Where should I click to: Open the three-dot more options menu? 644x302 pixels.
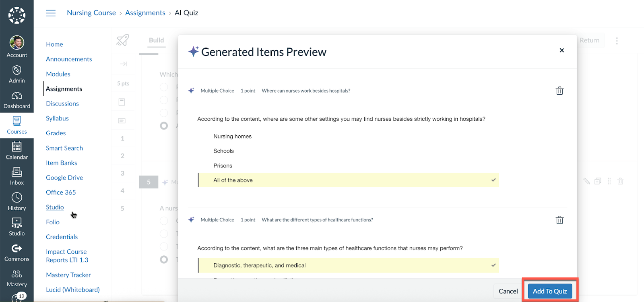click(617, 41)
